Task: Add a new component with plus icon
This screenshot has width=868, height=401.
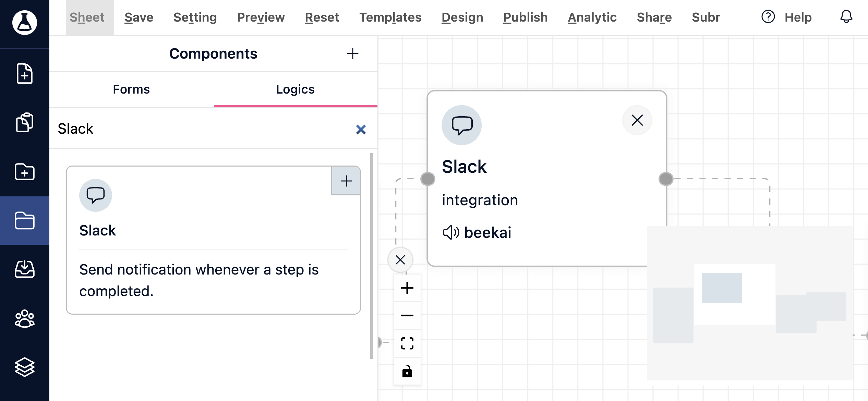Action: (352, 53)
